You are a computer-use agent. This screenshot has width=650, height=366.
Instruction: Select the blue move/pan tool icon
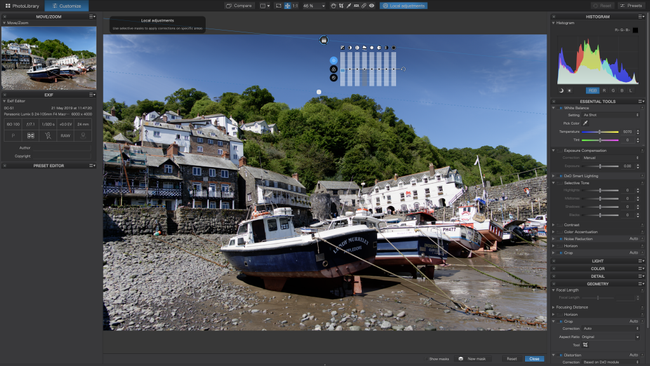(287, 6)
